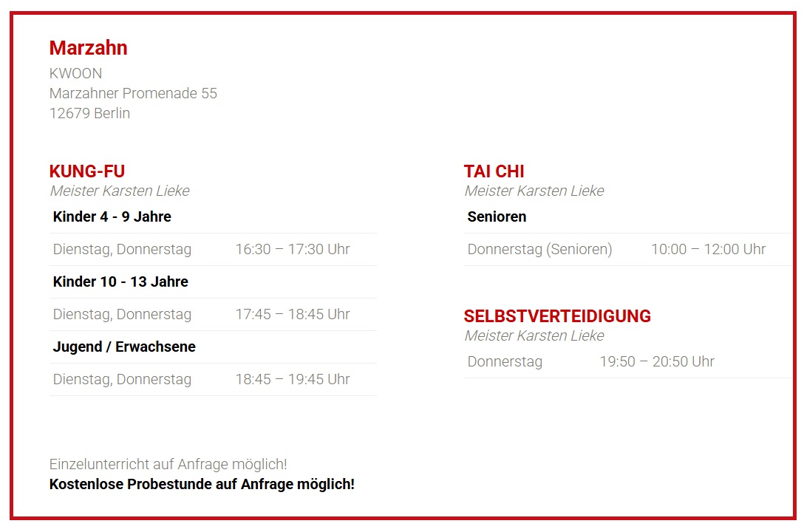
Task: Click the 17:45 – 18:45 Uhr time slot
Action: click(292, 314)
